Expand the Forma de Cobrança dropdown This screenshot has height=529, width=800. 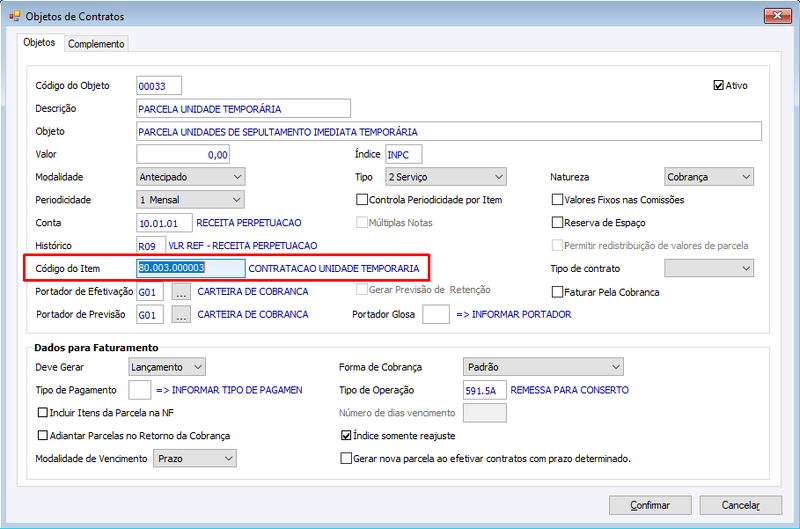543,367
